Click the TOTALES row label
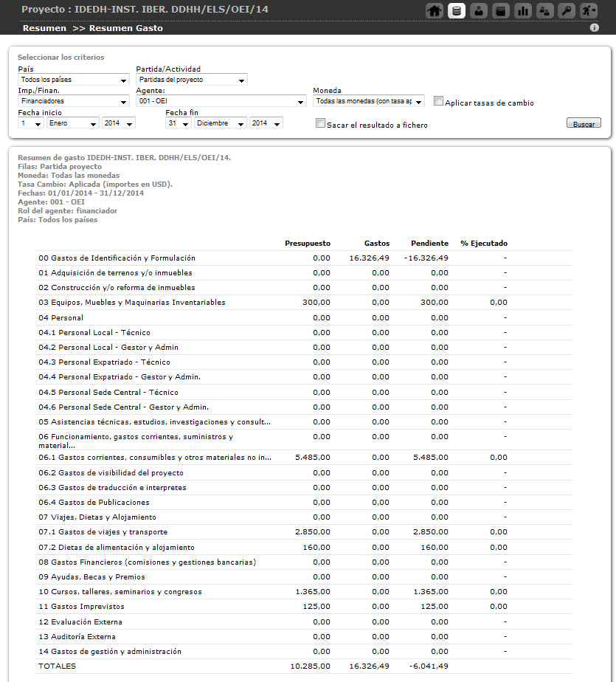This screenshot has height=682, width=616. (57, 666)
